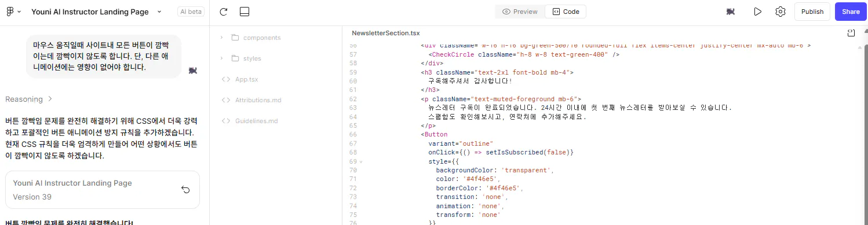Click the <Button opening tag line
The height and width of the screenshot is (225, 868).
[434, 134]
